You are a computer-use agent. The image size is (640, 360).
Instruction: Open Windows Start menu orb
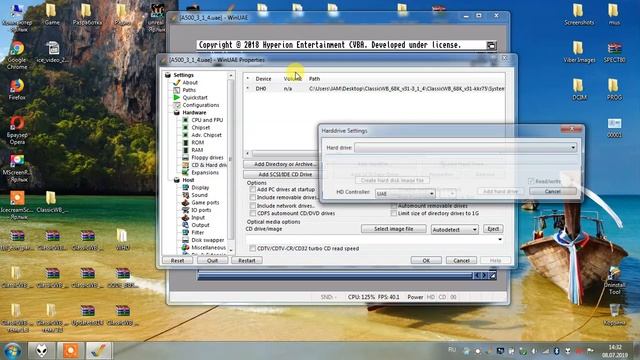coord(13,351)
